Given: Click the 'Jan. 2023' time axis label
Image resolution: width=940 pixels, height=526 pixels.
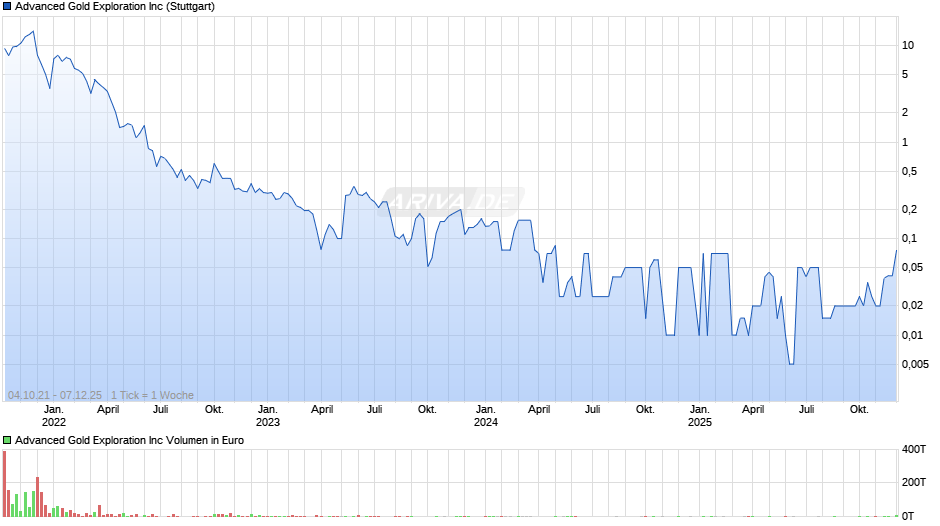Looking at the screenshot, I should (x=267, y=416).
